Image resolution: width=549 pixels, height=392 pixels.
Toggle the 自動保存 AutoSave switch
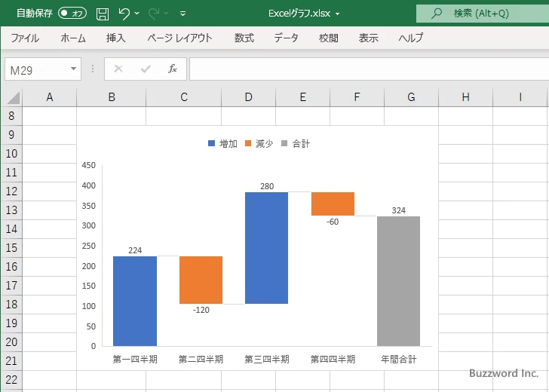(72, 14)
